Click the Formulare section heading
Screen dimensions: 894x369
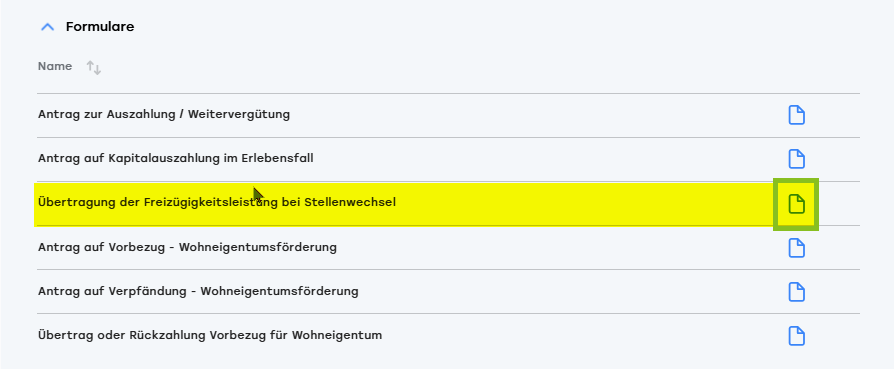click(x=100, y=27)
